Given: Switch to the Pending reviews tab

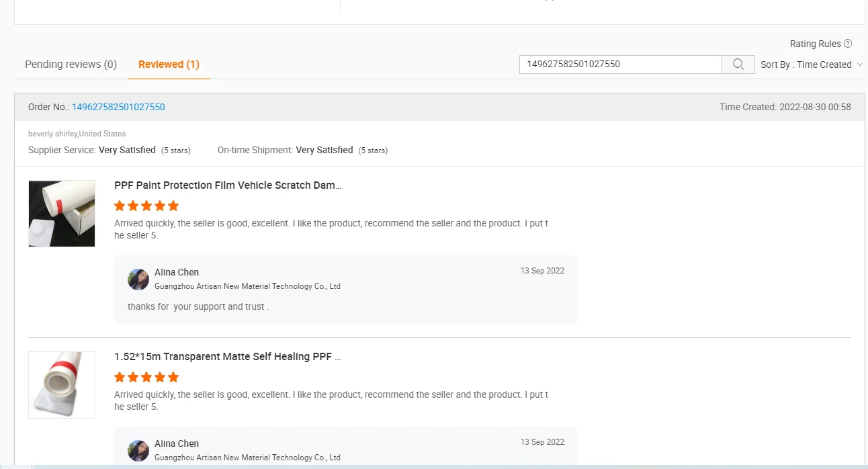Looking at the screenshot, I should tap(71, 65).
